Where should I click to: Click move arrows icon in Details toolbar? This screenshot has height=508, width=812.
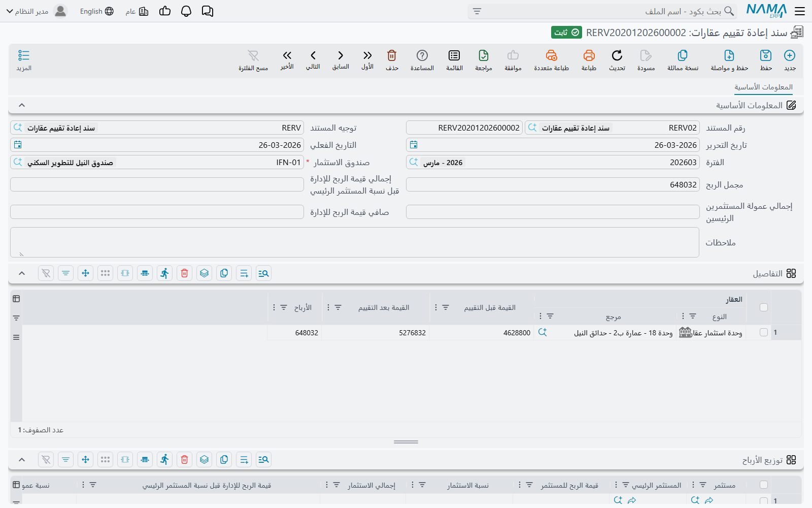(x=85, y=273)
